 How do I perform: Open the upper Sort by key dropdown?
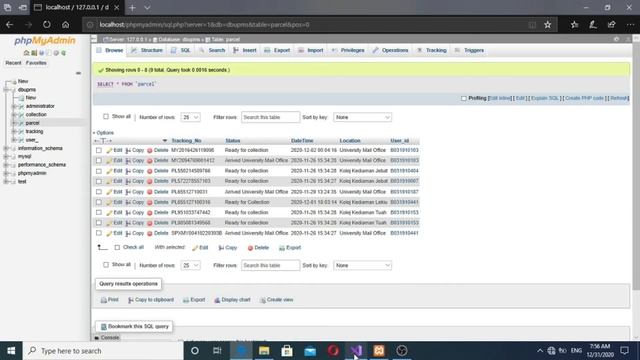(x=362, y=117)
